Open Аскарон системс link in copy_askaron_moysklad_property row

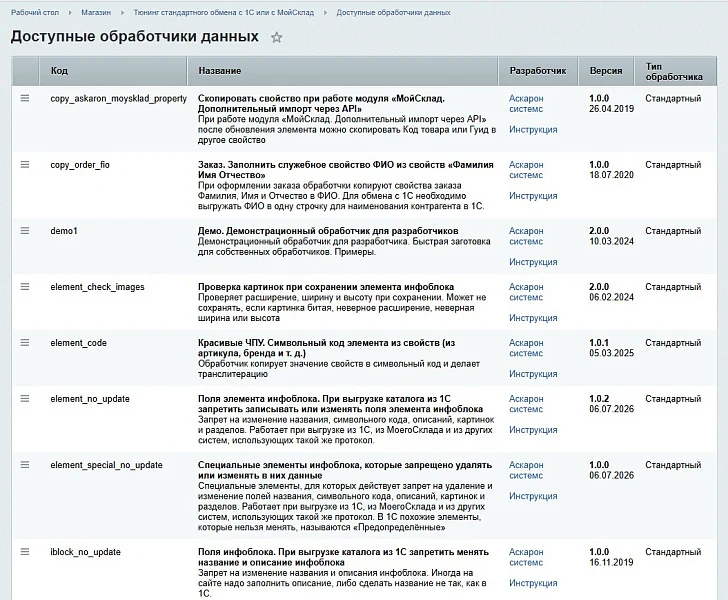pyautogui.click(x=526, y=104)
